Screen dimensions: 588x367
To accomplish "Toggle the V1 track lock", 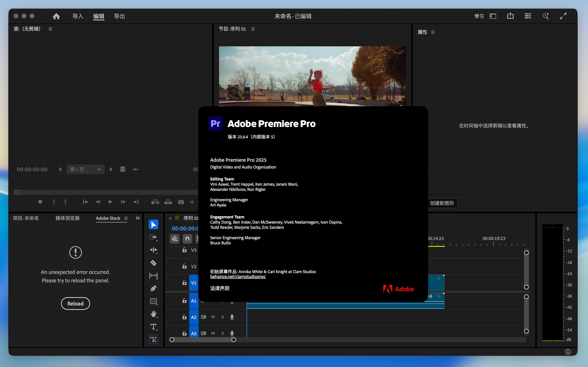I will point(184,283).
